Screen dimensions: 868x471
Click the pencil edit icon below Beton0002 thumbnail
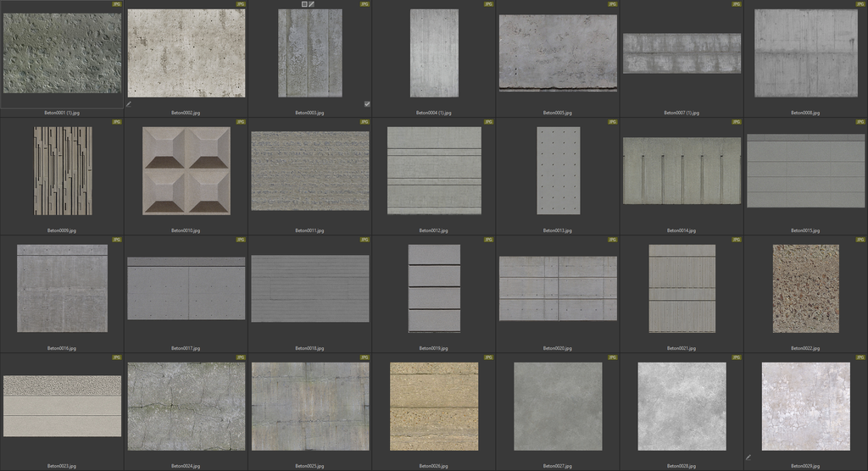pos(129,104)
